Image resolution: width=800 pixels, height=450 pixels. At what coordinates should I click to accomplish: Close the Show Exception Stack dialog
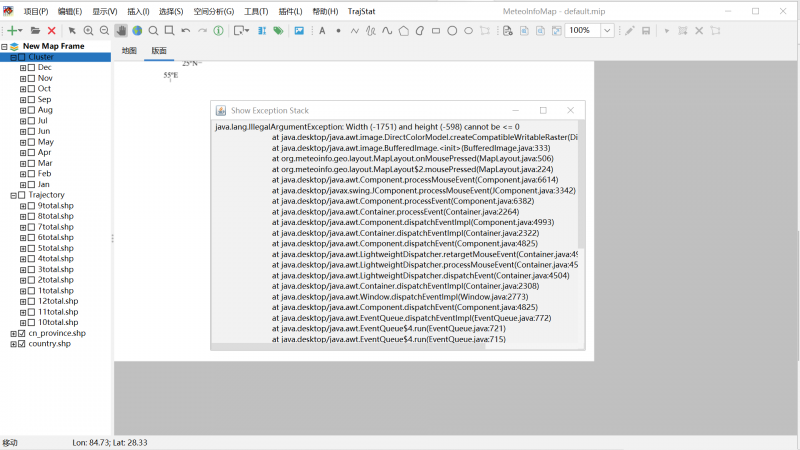point(570,110)
